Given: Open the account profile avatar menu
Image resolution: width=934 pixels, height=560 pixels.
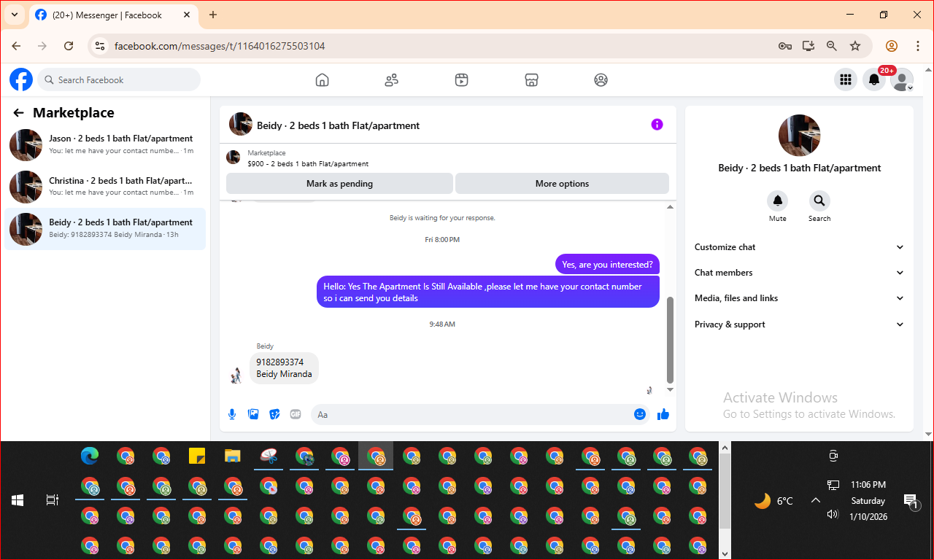Looking at the screenshot, I should pyautogui.click(x=902, y=80).
